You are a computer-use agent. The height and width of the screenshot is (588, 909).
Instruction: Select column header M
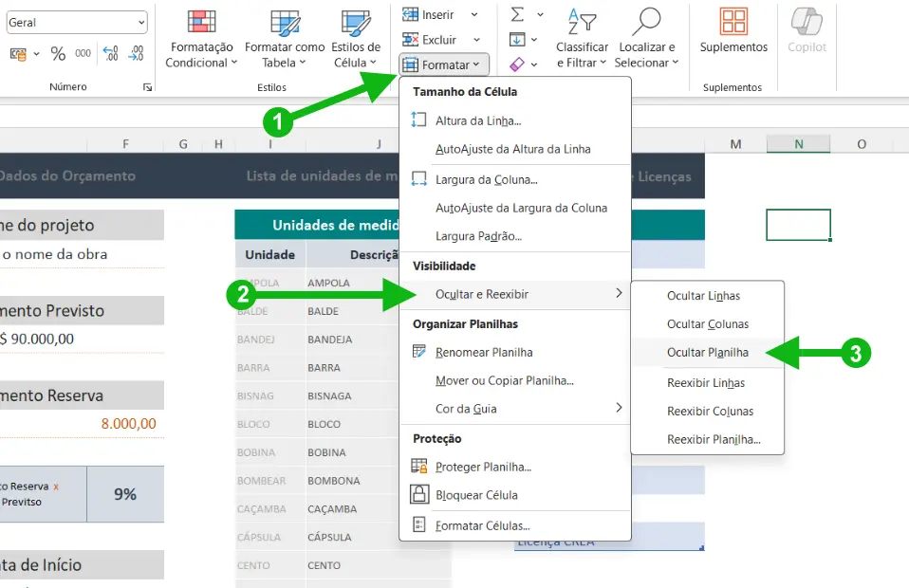click(735, 144)
